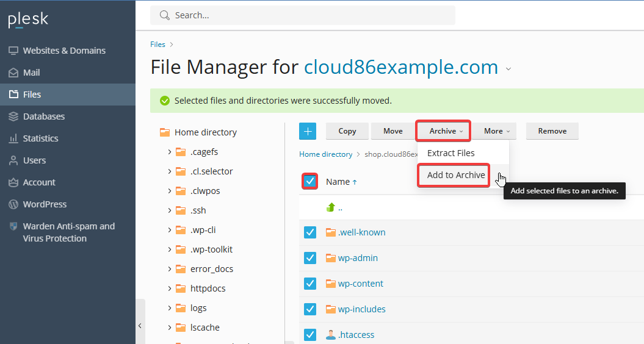
Task: Uncheck the .htaccess checkbox
Action: point(309,335)
